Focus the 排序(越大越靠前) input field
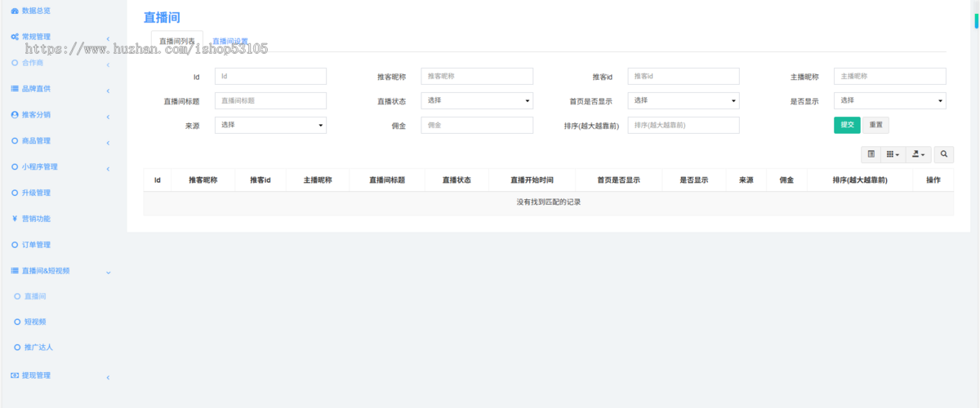Viewport: 980px width, 408px height. coord(684,125)
